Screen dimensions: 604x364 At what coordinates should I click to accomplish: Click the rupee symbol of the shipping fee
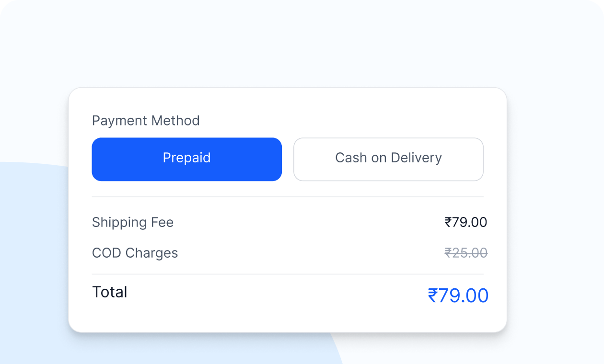pos(448,222)
